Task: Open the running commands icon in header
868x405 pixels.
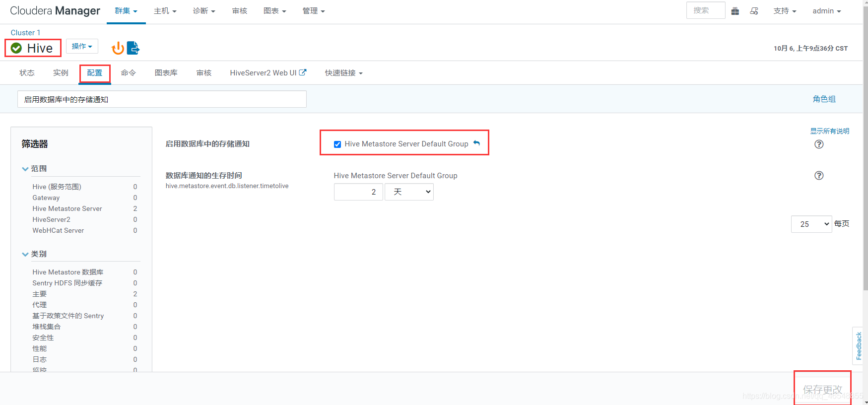Action: point(754,11)
